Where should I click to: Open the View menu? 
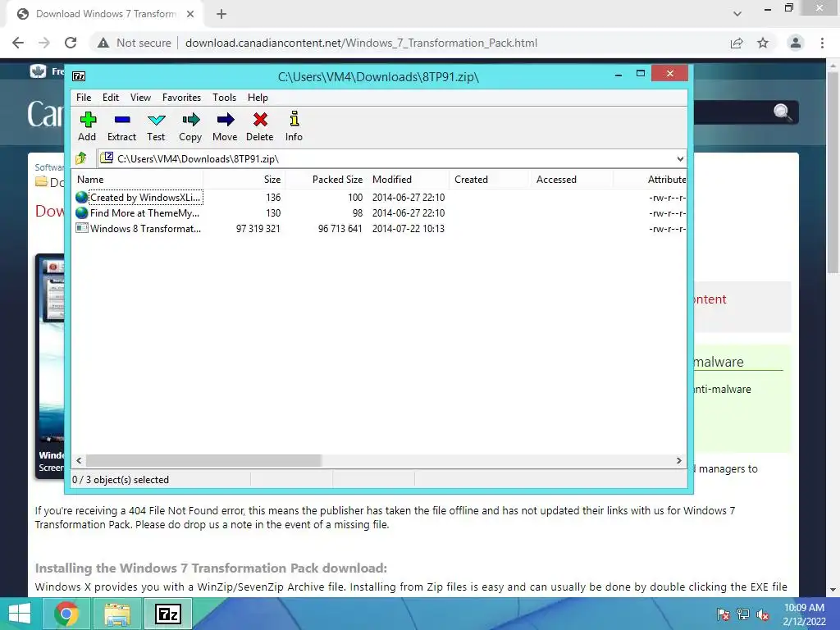tap(140, 98)
